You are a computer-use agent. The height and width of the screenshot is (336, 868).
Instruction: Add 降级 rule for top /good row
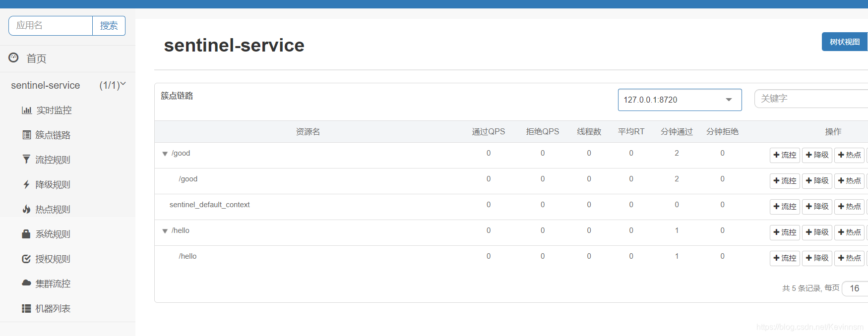817,155
